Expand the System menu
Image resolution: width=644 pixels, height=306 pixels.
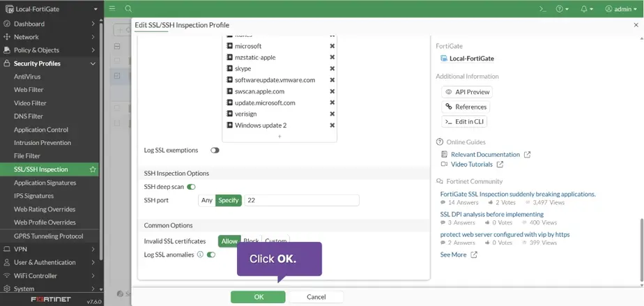tap(49, 289)
